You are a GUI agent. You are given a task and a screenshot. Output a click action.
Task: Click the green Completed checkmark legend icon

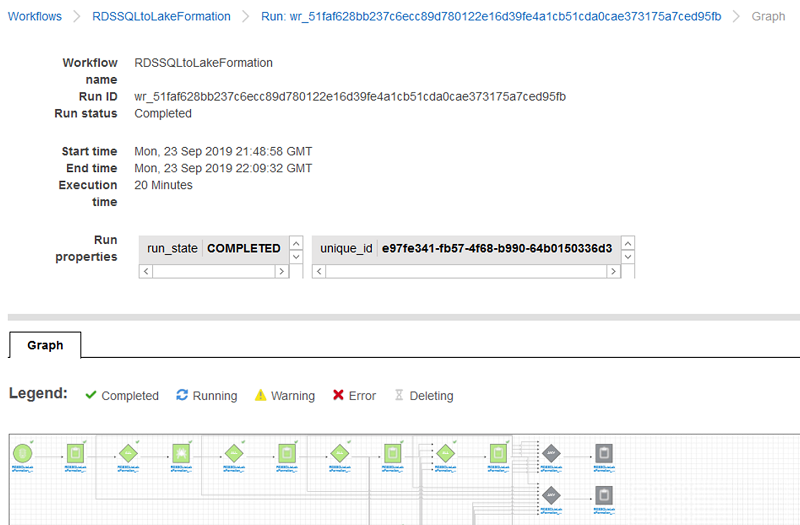point(91,395)
